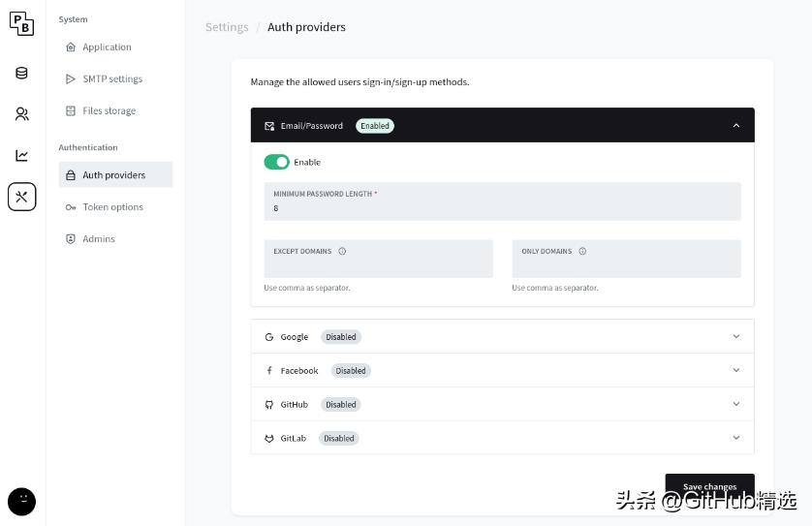
Task: Open the Admins menu item
Action: click(x=115, y=238)
